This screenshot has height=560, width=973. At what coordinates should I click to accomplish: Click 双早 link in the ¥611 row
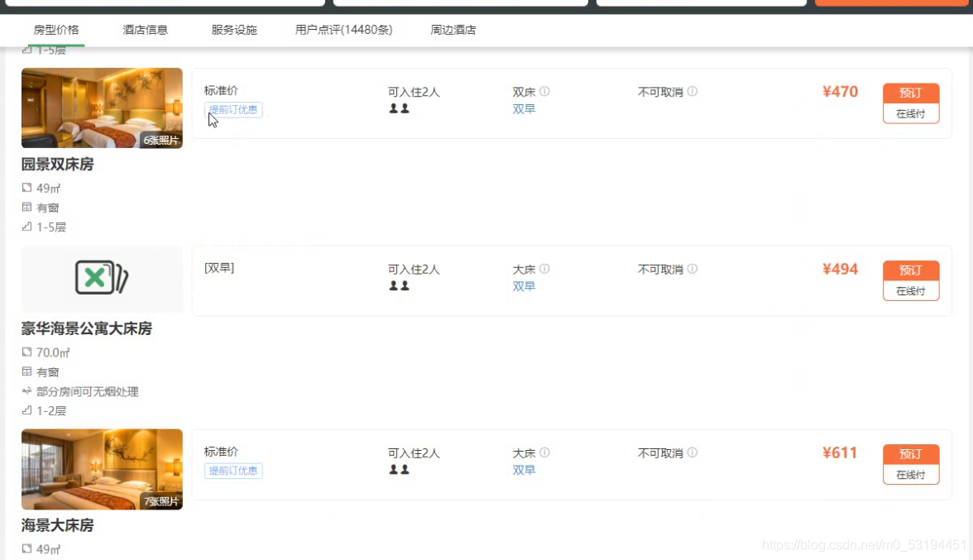click(524, 470)
